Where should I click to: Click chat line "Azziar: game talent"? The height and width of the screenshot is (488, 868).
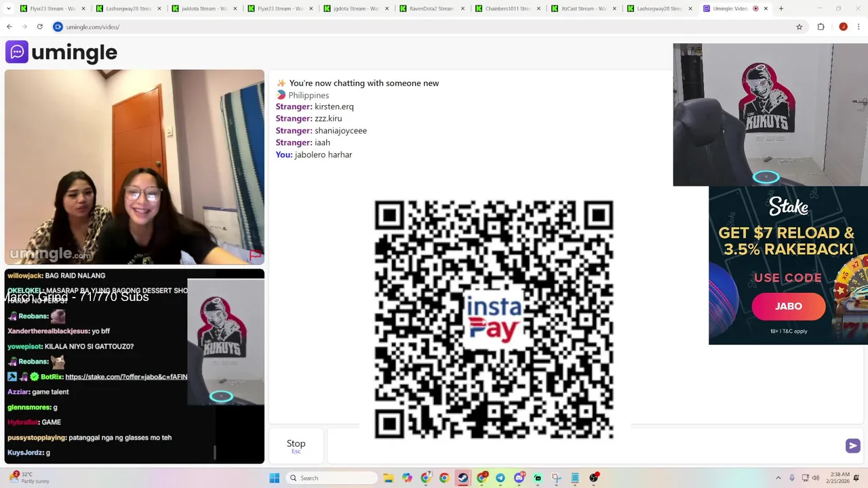click(38, 392)
